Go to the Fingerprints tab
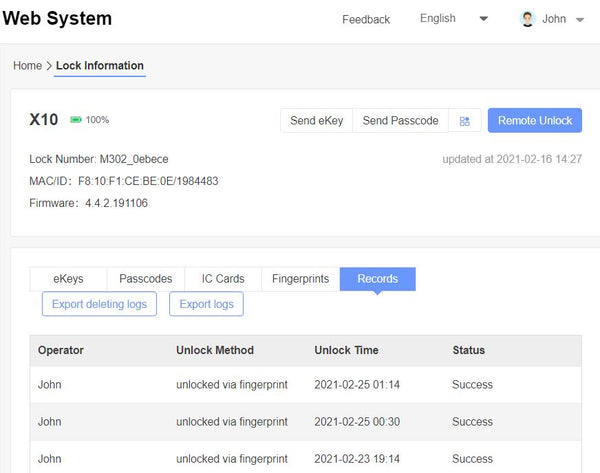600x473 pixels. point(300,279)
